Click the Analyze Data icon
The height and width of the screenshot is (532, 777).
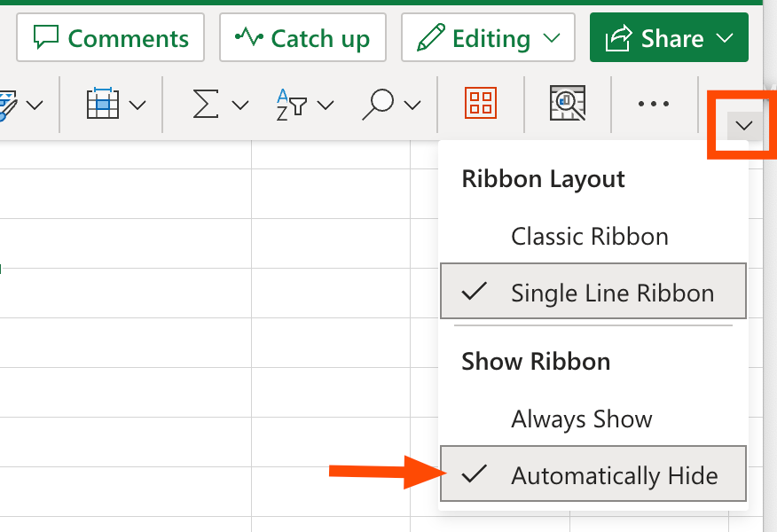tap(568, 103)
